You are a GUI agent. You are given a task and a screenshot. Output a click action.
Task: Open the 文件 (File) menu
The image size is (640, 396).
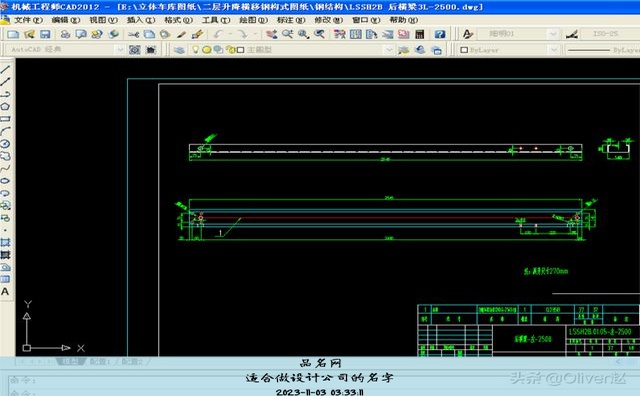(28, 20)
